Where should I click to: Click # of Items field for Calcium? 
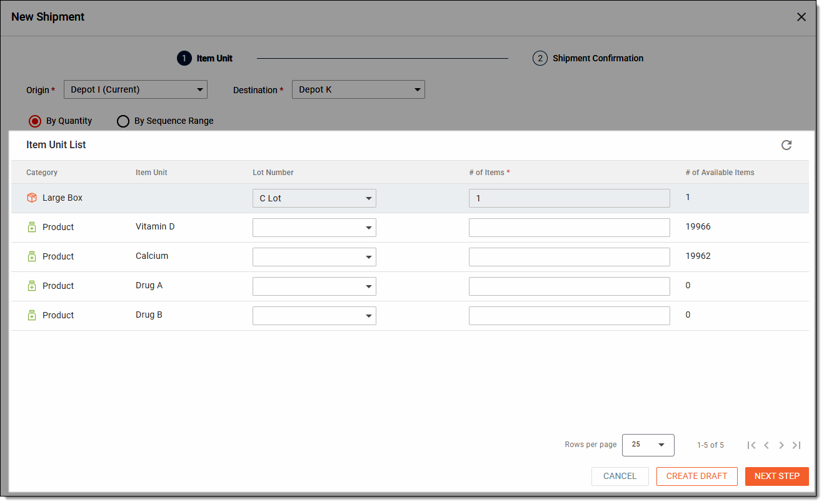point(570,257)
